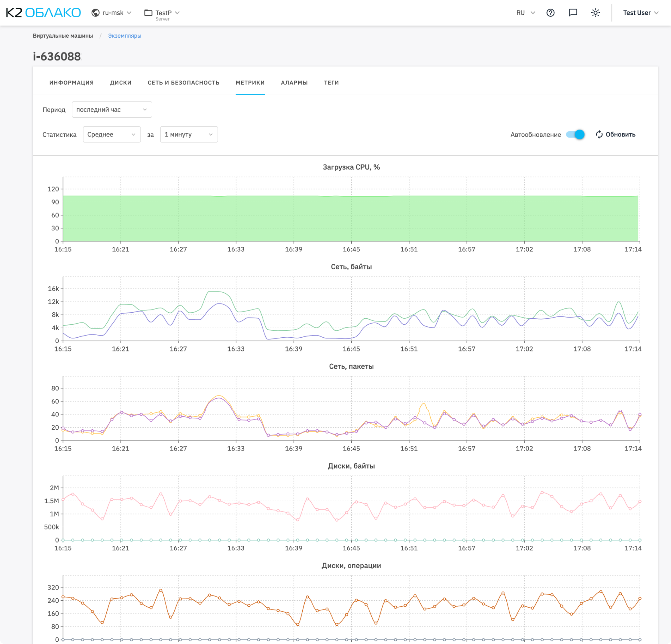Viewport: 671px width, 644px height.
Task: Open the '1 минуту' interval dropdown
Action: (189, 135)
